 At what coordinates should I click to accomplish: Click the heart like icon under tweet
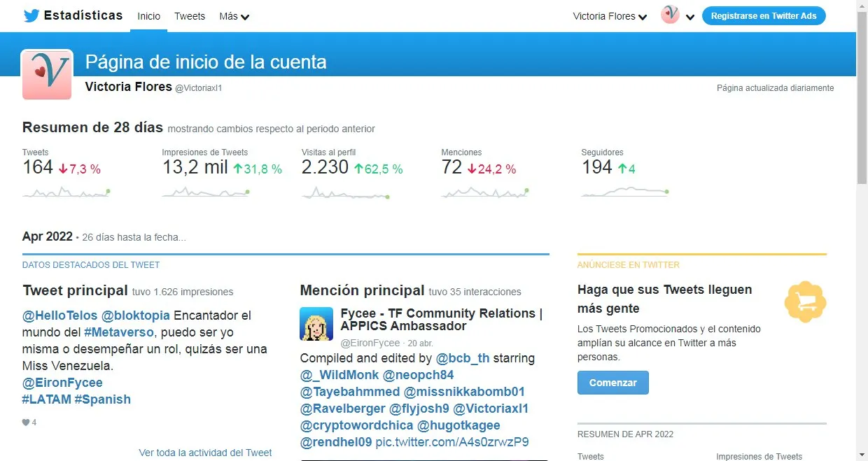coord(26,423)
